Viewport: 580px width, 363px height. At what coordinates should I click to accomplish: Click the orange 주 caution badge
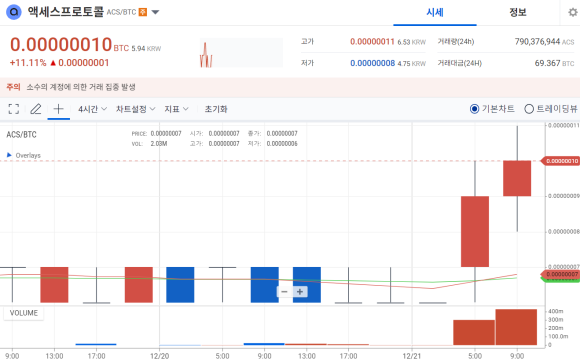[x=143, y=12]
